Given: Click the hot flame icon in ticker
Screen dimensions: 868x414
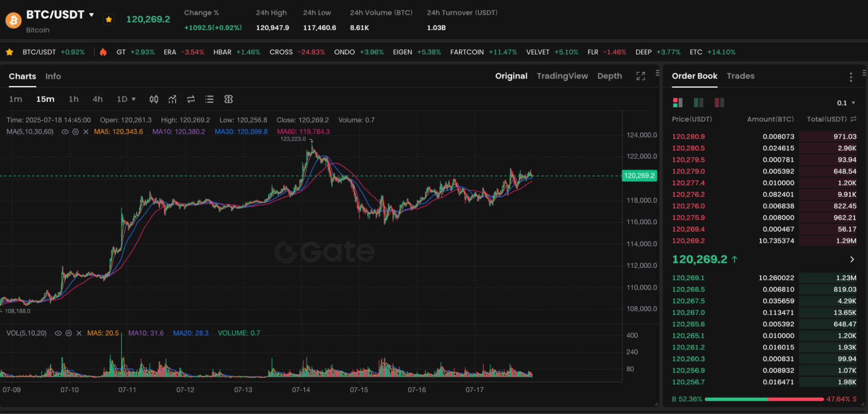Looking at the screenshot, I should point(103,52).
